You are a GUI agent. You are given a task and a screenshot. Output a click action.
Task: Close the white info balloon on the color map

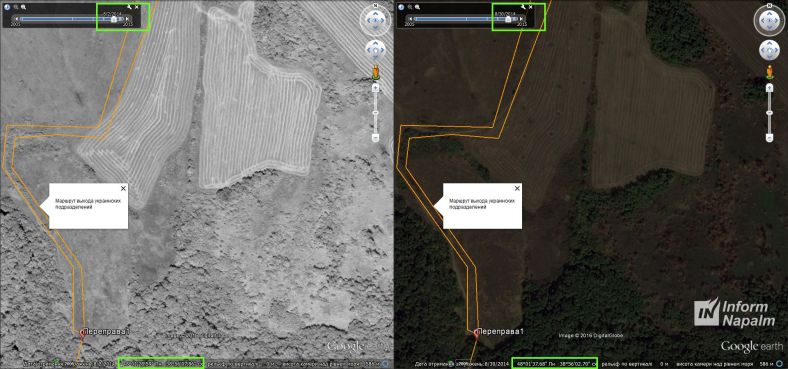517,188
